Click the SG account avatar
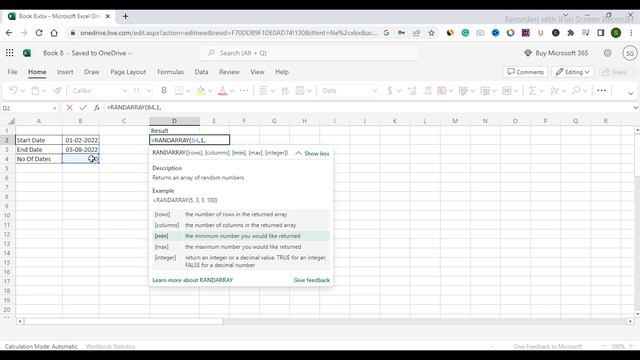The width and height of the screenshot is (640, 360). [x=629, y=53]
